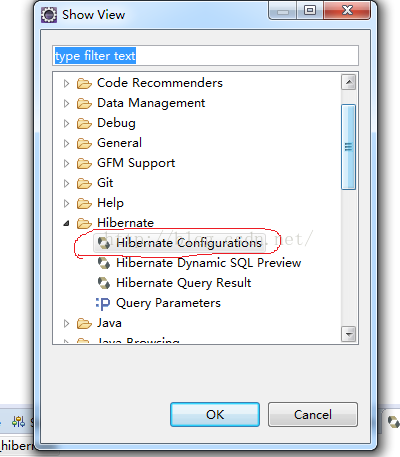Minimize the Show View dialog
This screenshot has height=457, width=400.
coord(283,11)
